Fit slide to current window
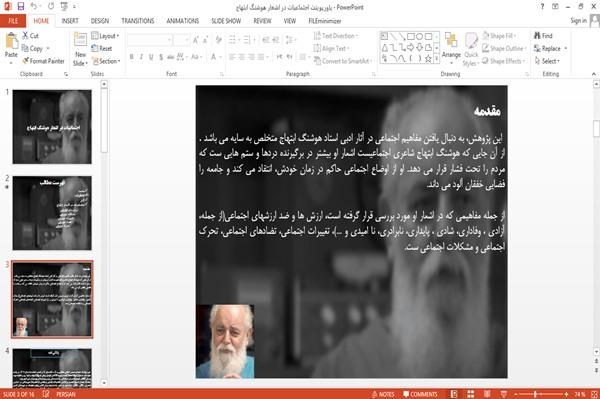The height and width of the screenshot is (399, 600). click(x=594, y=394)
